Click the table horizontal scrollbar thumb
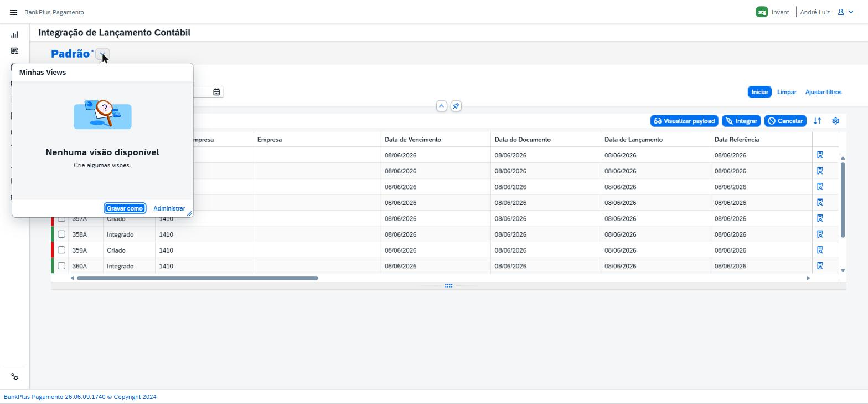The image size is (868, 404). tap(198, 278)
